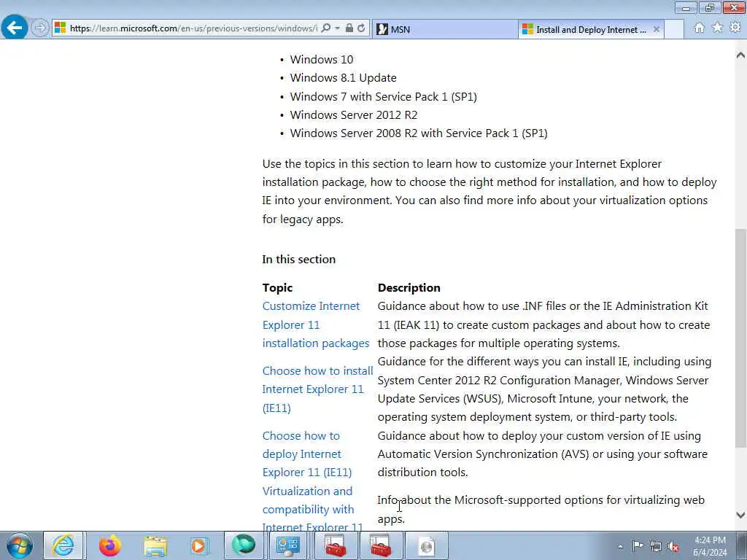Click the green round app taskbar icon

click(x=244, y=545)
